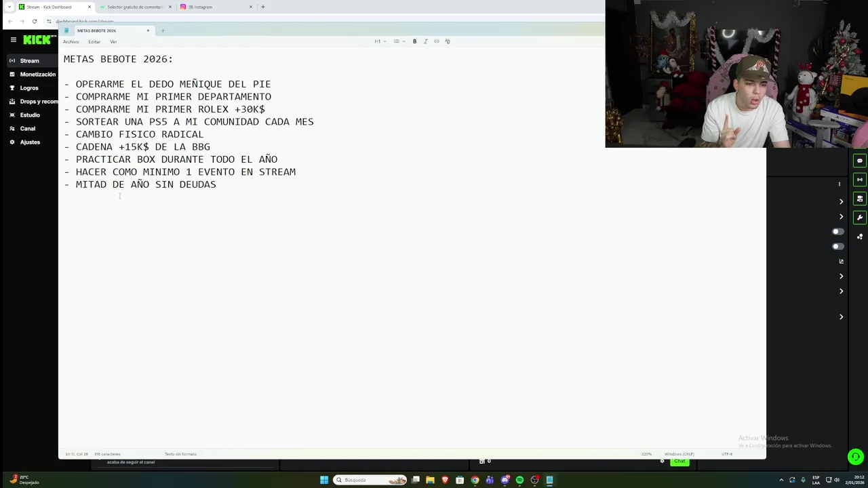Click the wrench tools icon in Kick's right rail
868x488 pixels.
click(x=860, y=218)
